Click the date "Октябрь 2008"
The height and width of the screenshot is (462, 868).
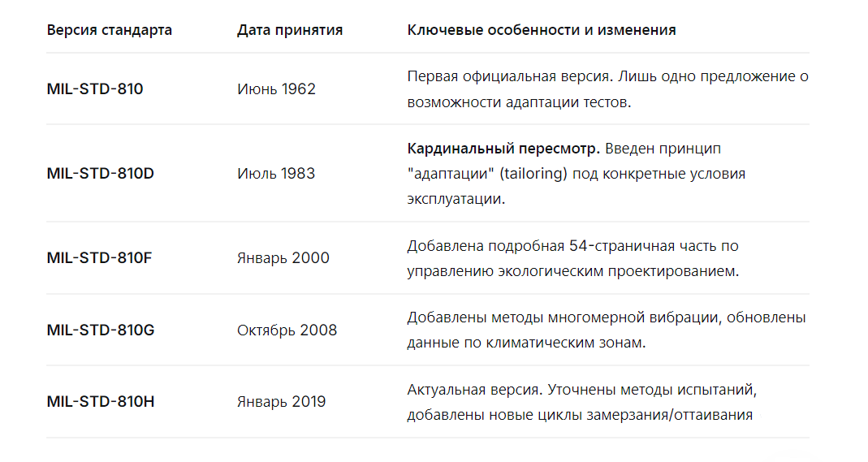287,330
